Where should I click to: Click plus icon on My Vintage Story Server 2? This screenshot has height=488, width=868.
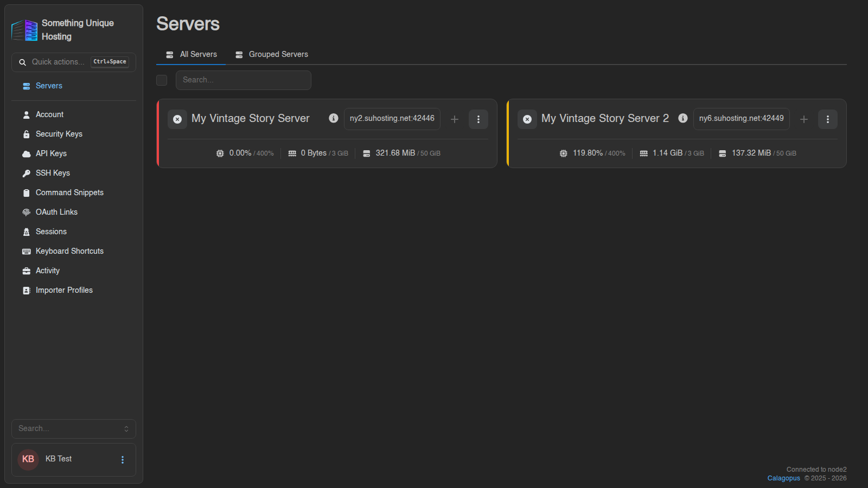pyautogui.click(x=804, y=119)
